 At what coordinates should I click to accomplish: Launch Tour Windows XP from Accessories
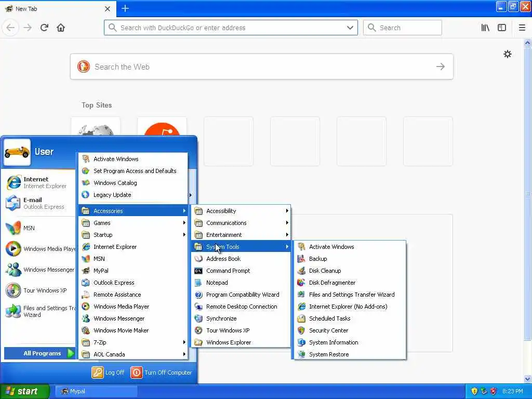pos(241,330)
